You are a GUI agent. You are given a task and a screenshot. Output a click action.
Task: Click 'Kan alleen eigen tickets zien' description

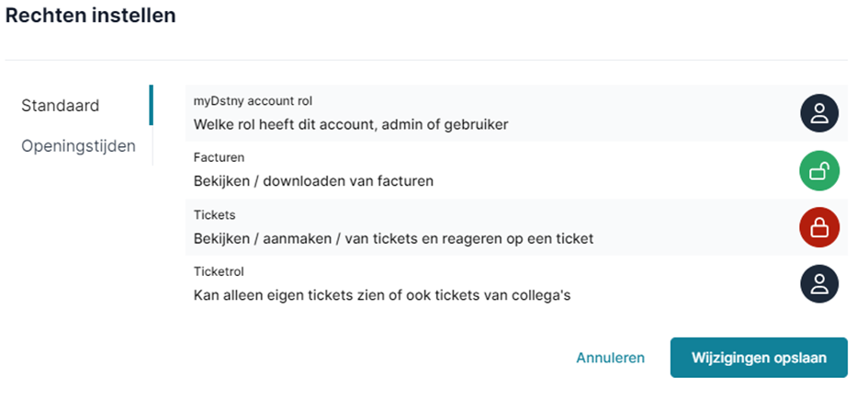tap(382, 295)
